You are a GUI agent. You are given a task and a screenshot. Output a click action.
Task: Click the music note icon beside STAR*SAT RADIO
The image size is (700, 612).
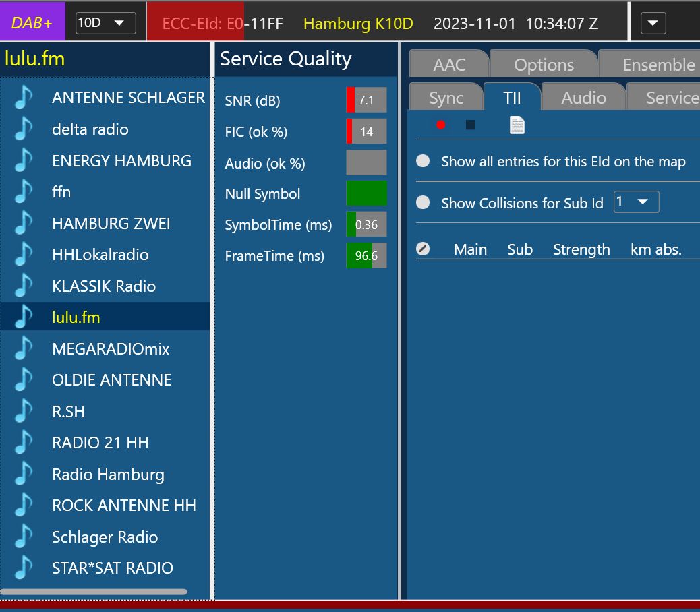pos(24,568)
